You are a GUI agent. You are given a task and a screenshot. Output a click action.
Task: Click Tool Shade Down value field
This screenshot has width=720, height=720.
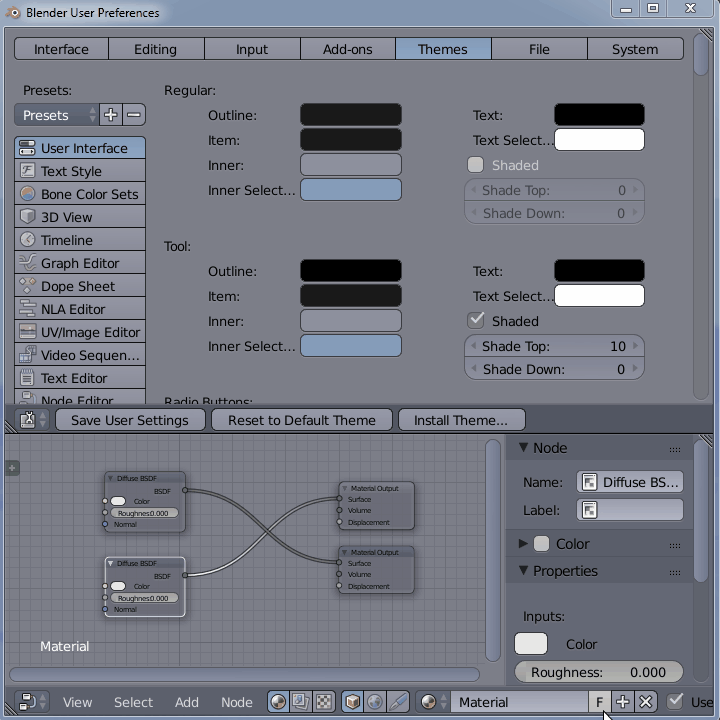[x=554, y=369]
